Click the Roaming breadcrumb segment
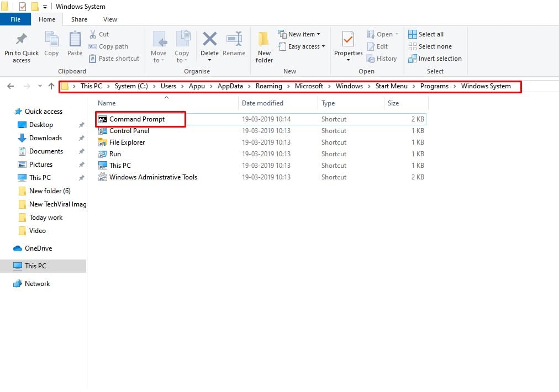 point(269,86)
